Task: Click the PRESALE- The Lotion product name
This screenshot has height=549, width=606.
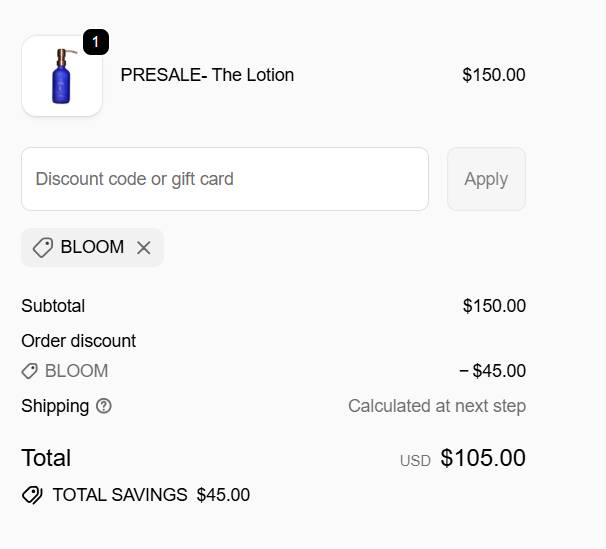Action: [207, 75]
